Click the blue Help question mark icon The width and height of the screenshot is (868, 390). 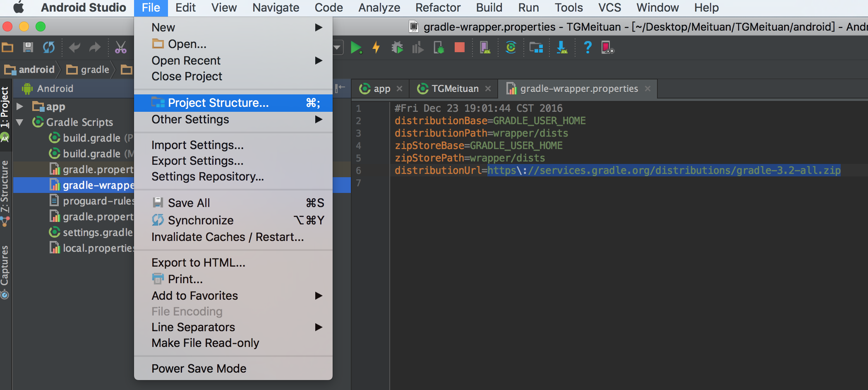tap(587, 48)
